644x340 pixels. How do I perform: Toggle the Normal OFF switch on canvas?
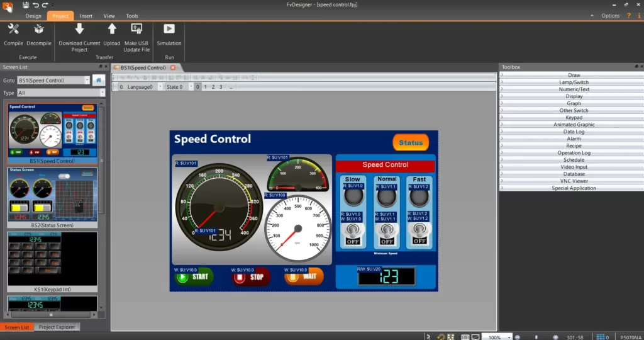[387, 234]
